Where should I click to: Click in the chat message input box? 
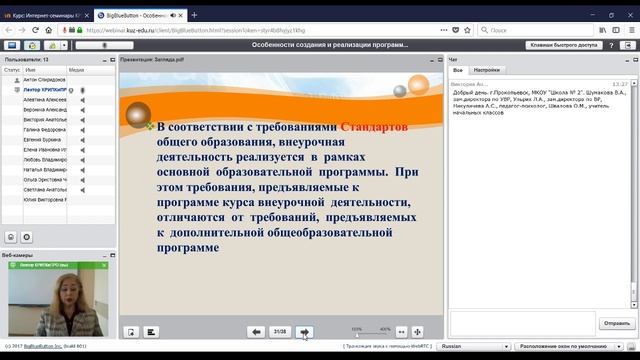(523, 324)
